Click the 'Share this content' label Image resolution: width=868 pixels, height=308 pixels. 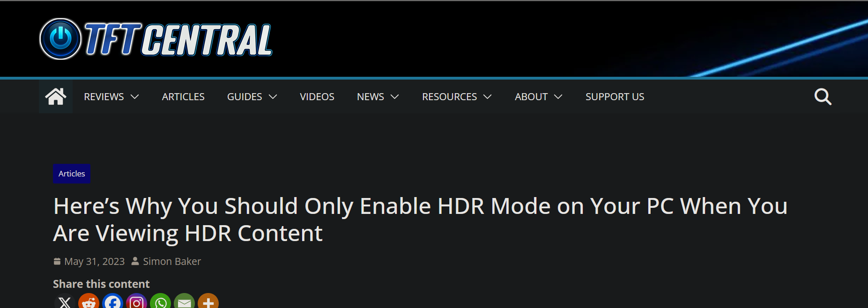(101, 284)
